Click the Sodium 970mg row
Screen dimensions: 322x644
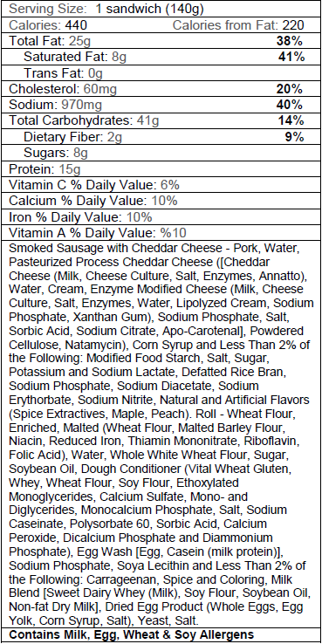point(161,105)
